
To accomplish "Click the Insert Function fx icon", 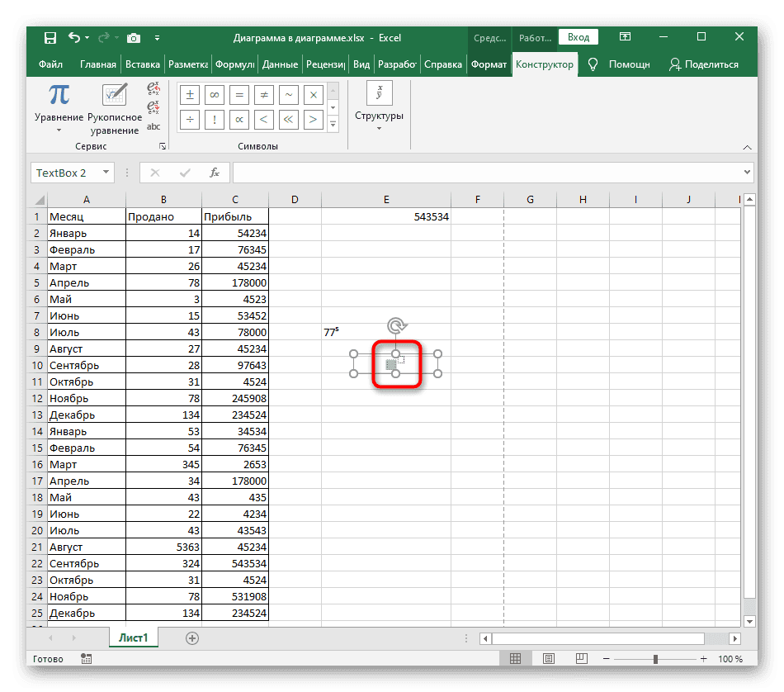I will 215,173.
